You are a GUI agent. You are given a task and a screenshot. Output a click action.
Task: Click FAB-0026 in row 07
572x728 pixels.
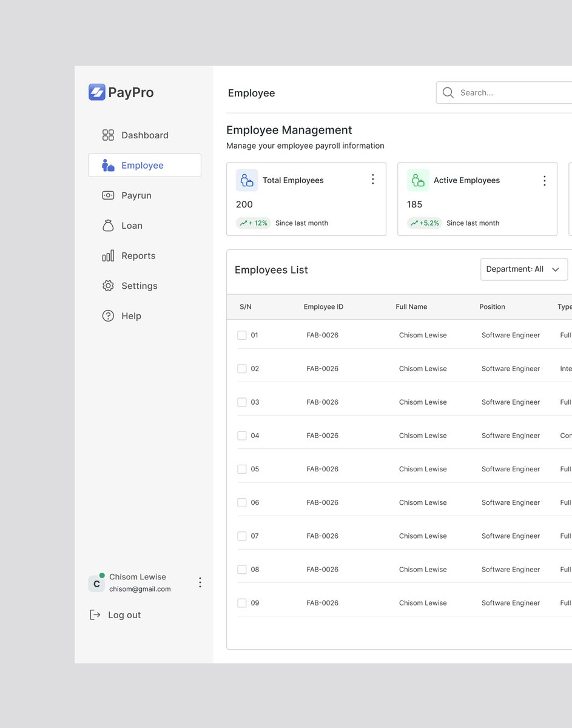[x=323, y=536]
